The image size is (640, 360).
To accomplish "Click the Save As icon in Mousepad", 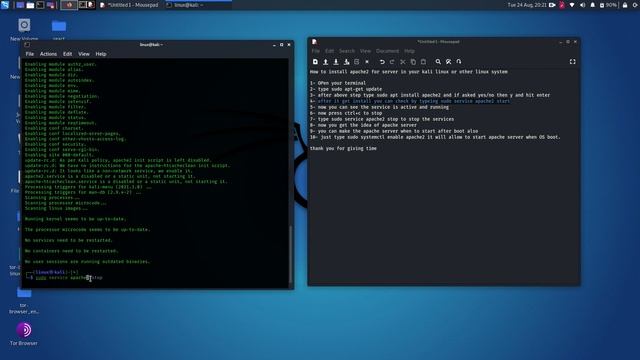I will pos(347,62).
